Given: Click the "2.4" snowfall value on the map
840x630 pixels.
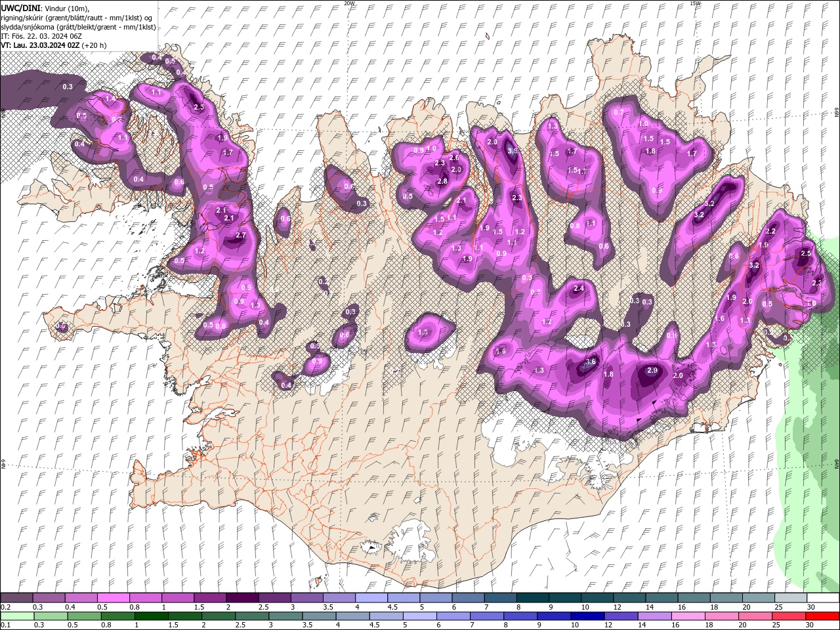Looking at the screenshot, I should (x=579, y=289).
